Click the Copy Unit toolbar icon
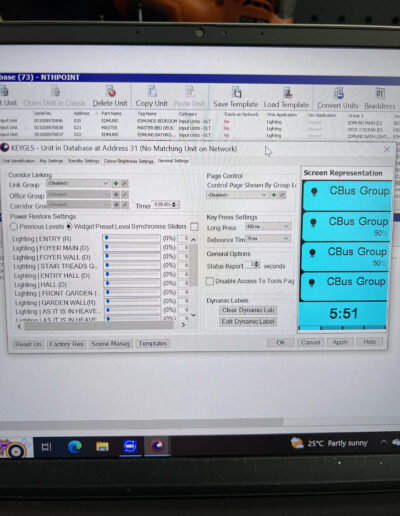 point(152,91)
